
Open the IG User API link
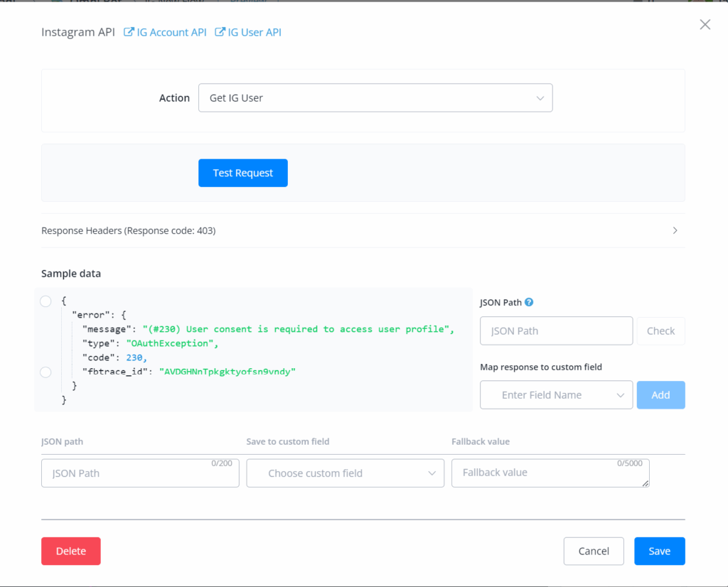[x=255, y=32]
